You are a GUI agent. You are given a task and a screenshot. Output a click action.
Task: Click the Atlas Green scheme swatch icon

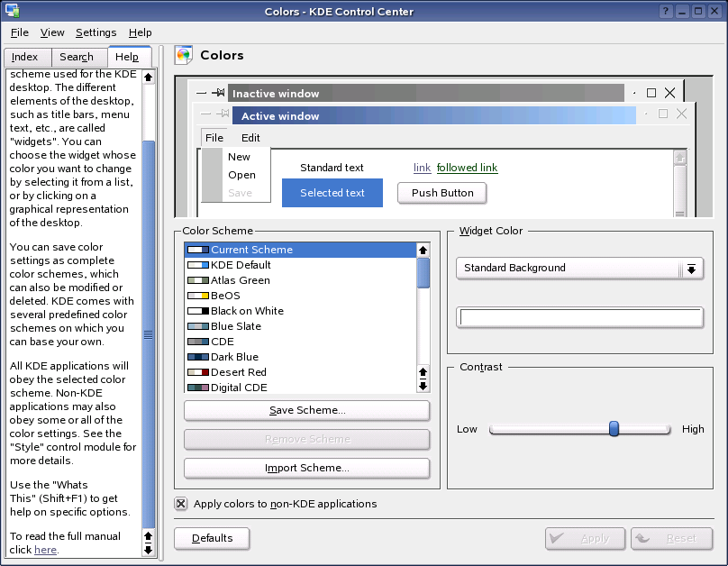pos(198,280)
